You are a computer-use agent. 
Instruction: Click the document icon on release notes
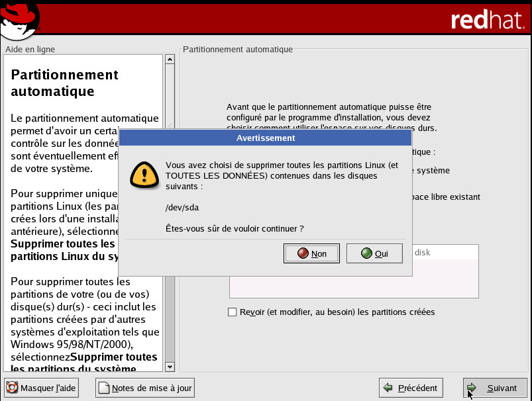[104, 388]
